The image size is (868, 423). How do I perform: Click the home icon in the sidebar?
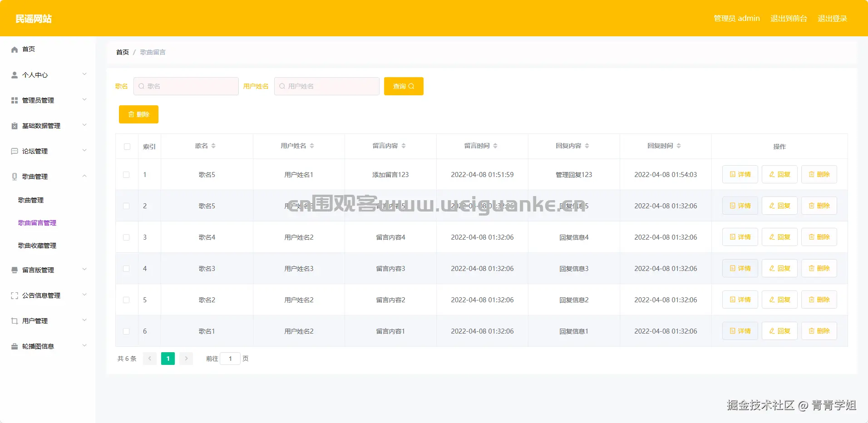point(15,49)
